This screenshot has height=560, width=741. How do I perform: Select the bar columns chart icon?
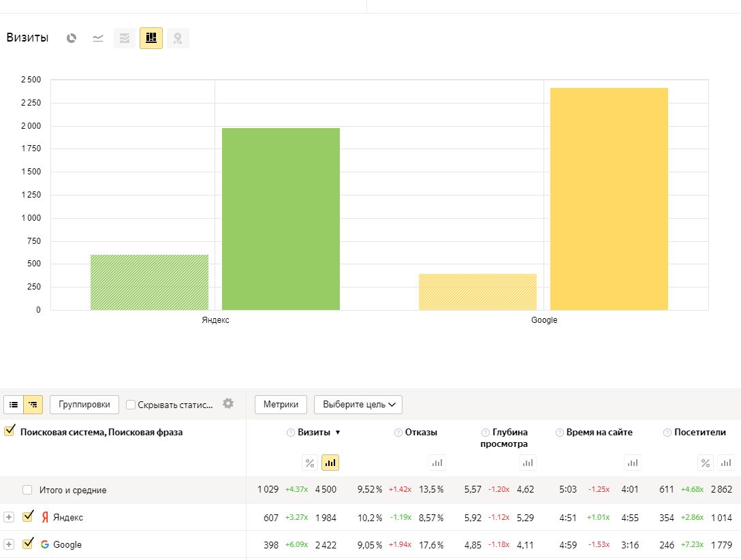(x=151, y=38)
